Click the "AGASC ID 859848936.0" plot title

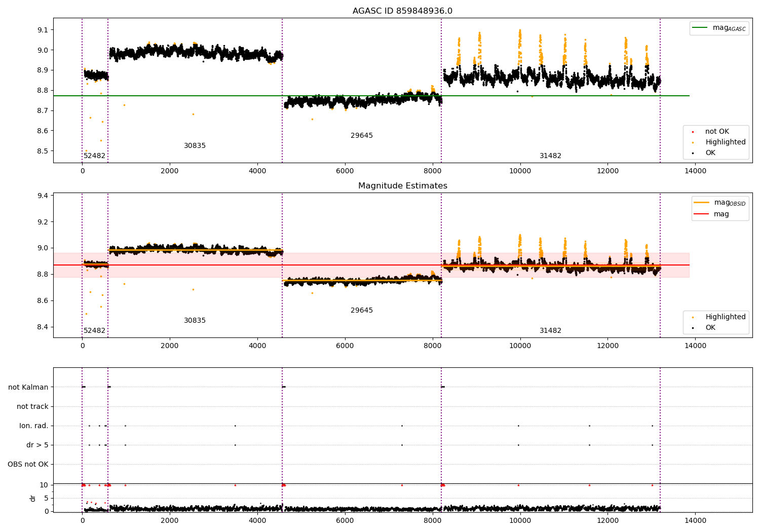point(402,11)
